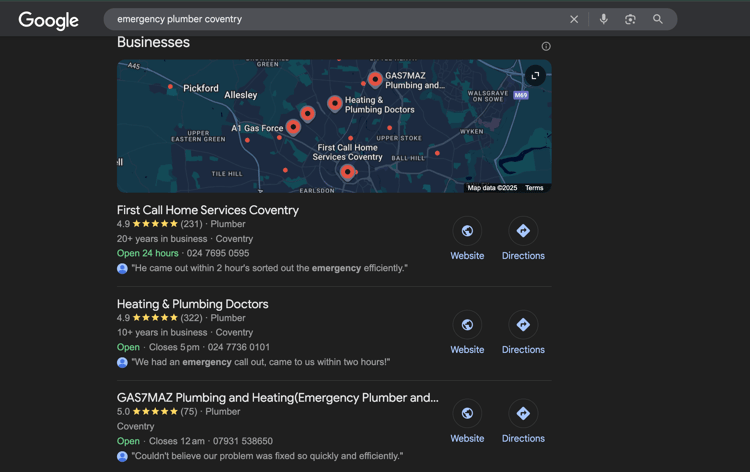
Task: Click Directions label under GAS7MAZ listing
Action: (523, 439)
